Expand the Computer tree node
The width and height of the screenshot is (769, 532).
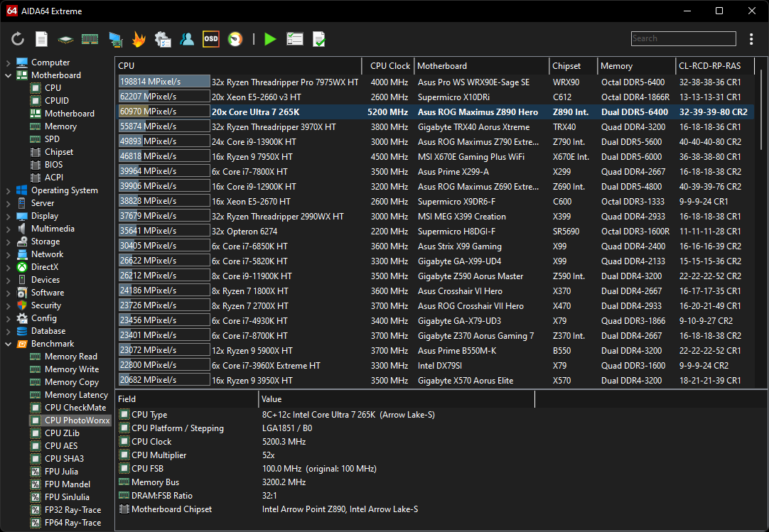tap(9, 63)
